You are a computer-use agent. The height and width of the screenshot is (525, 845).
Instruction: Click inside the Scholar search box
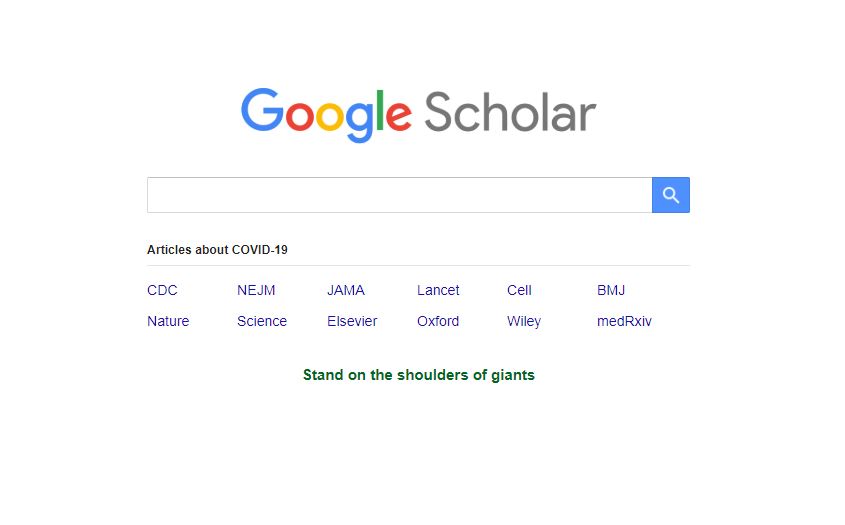point(398,195)
